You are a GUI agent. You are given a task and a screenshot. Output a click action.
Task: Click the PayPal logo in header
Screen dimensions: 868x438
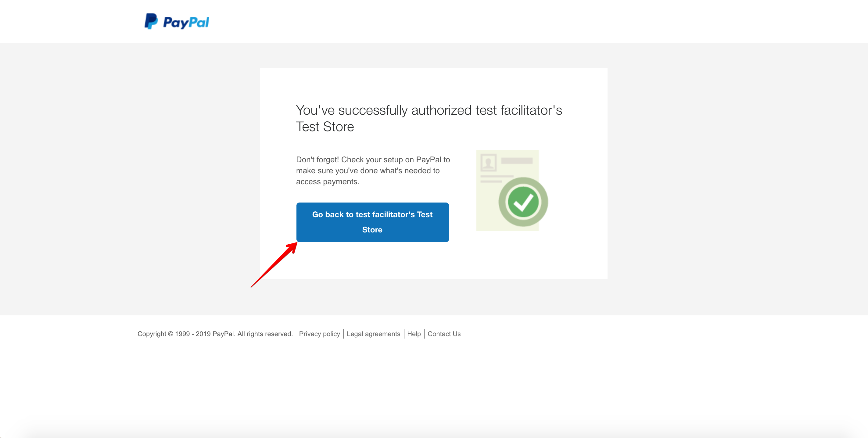click(177, 22)
